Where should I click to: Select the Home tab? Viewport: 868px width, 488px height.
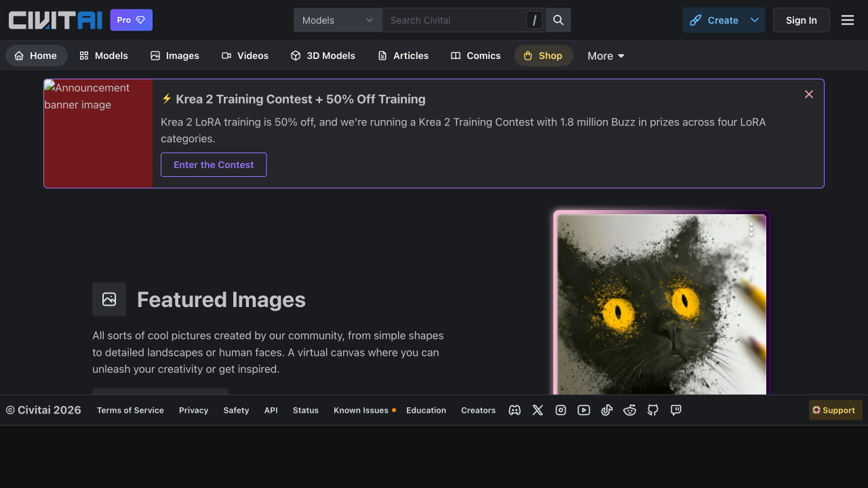pyautogui.click(x=36, y=56)
